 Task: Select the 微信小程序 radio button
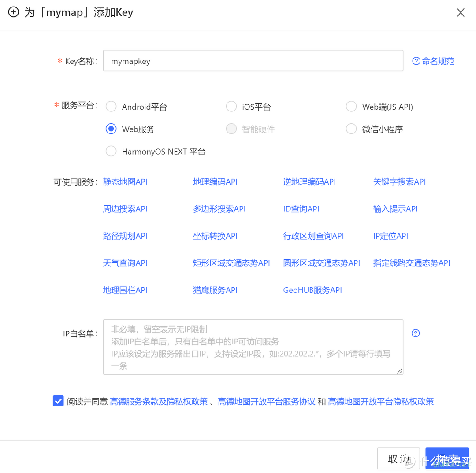tap(351, 129)
